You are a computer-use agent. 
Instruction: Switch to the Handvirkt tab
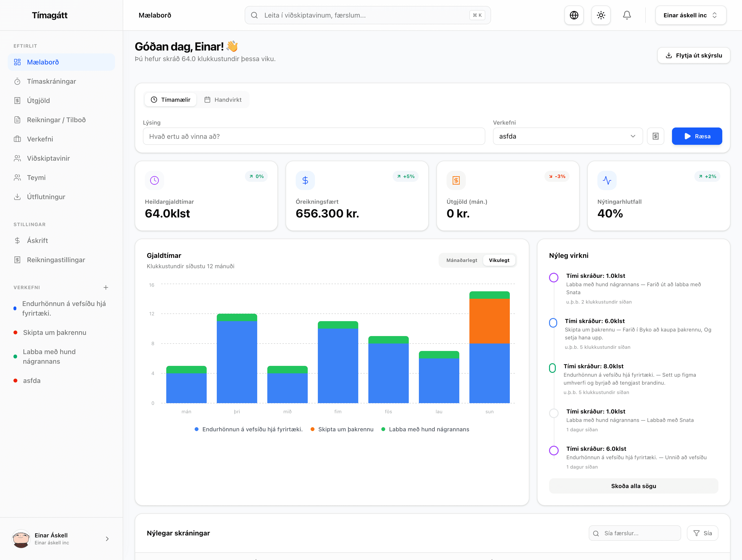tap(223, 100)
